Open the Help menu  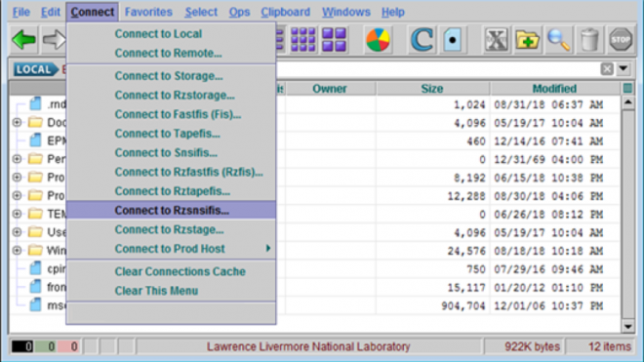393,12
